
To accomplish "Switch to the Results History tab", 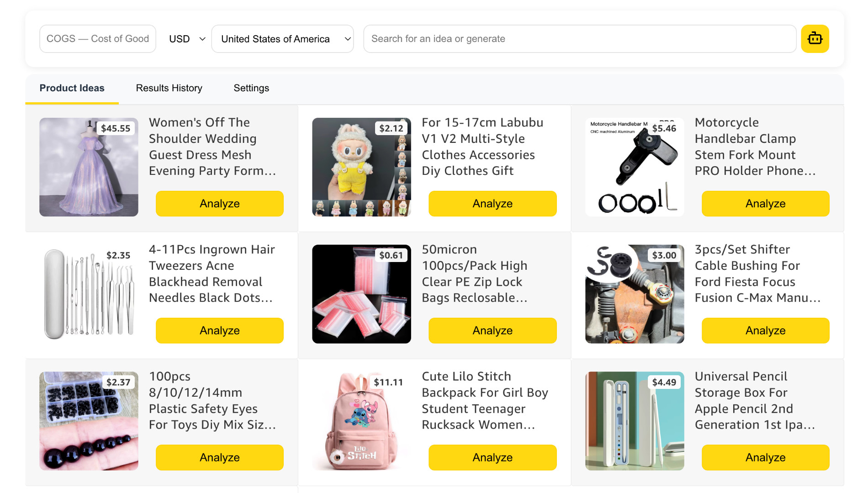I will click(169, 88).
